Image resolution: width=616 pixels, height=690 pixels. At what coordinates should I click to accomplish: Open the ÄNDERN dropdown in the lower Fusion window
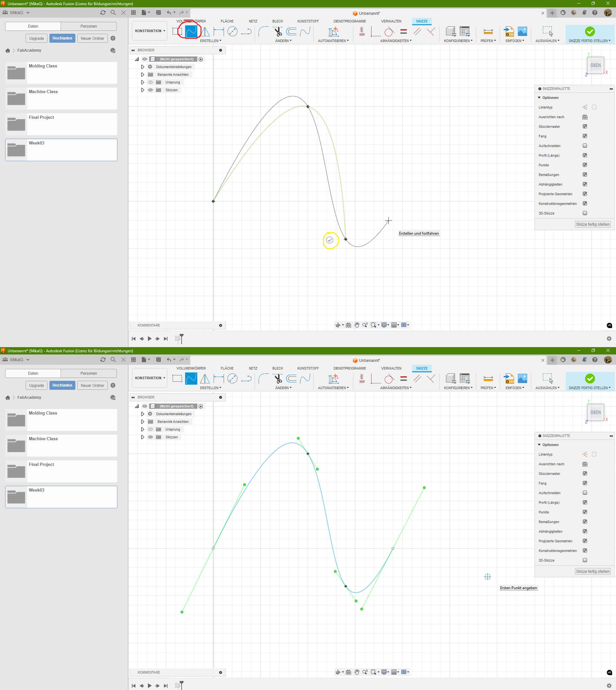click(x=283, y=388)
